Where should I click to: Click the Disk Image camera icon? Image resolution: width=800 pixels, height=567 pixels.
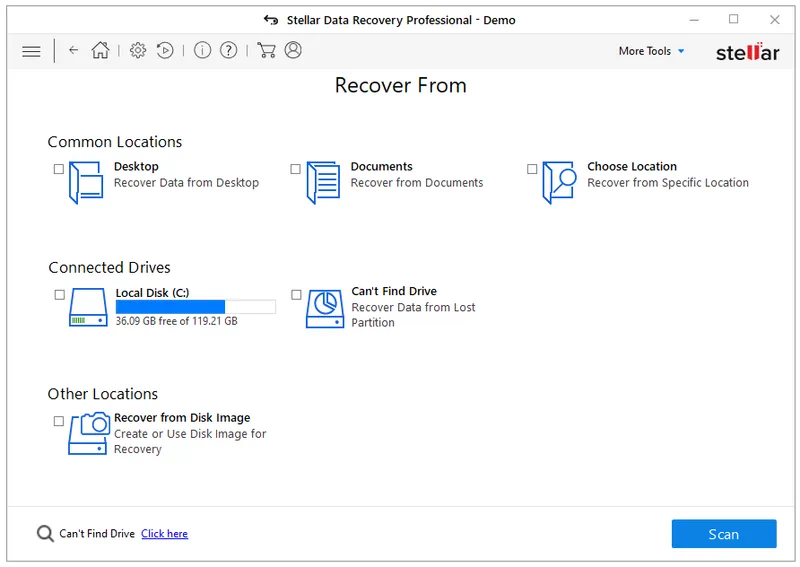[89, 434]
